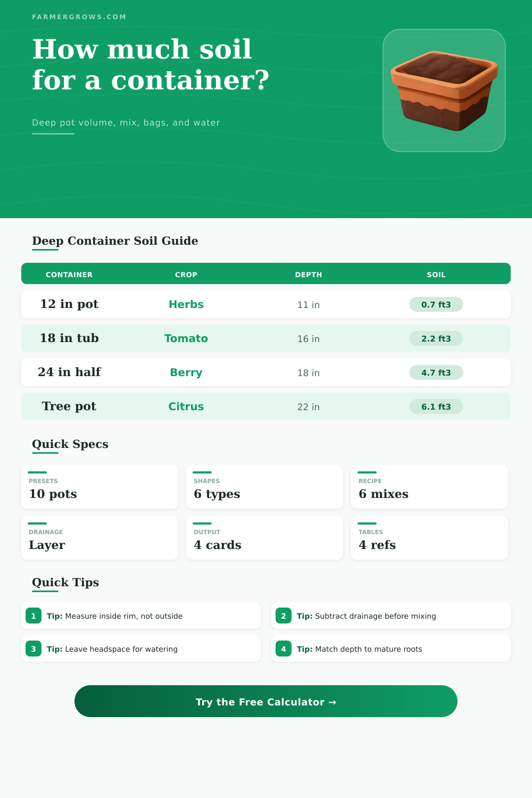This screenshot has width=532, height=798.
Task: Click 'Measure inside rim, not outside' tip
Action: (141, 616)
